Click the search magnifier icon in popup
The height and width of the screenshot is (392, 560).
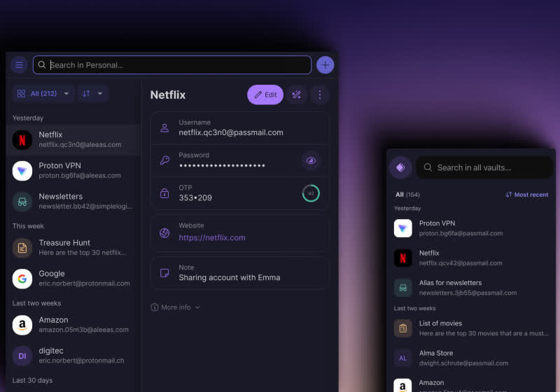click(428, 167)
